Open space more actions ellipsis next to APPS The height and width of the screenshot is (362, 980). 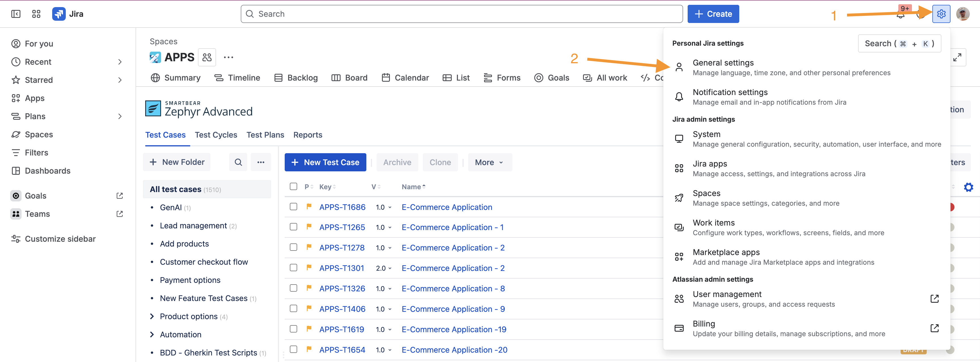coord(228,58)
